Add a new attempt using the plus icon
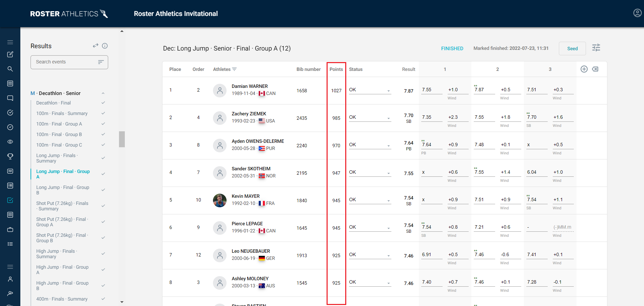644x306 pixels. click(x=584, y=69)
